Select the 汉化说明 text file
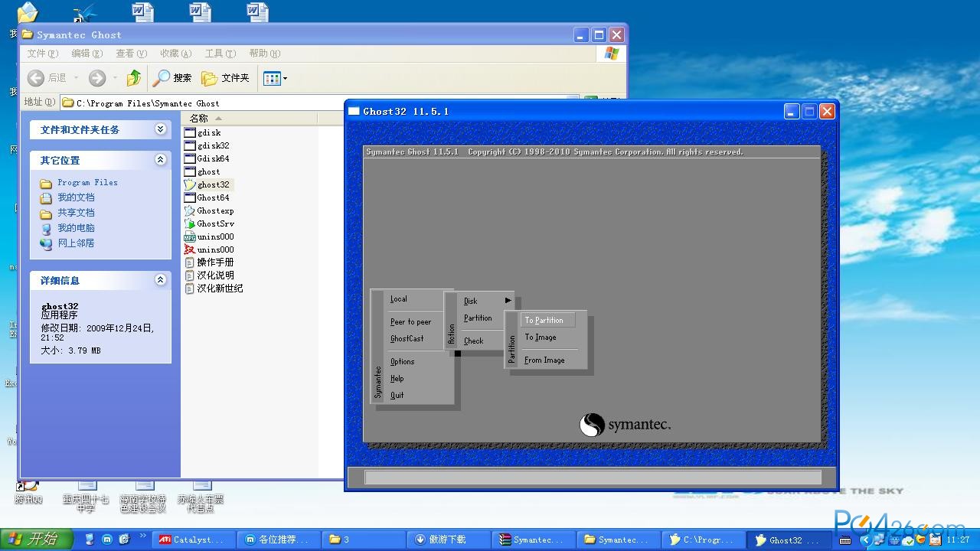 209,275
